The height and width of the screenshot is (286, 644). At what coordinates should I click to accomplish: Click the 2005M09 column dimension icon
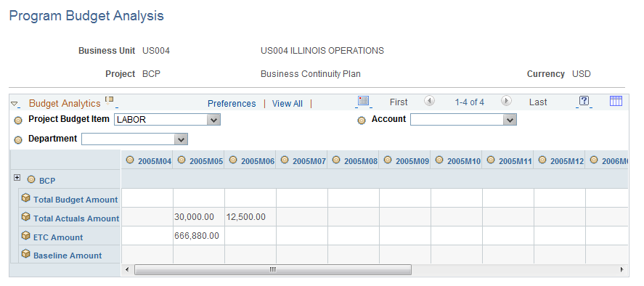pyautogui.click(x=387, y=160)
